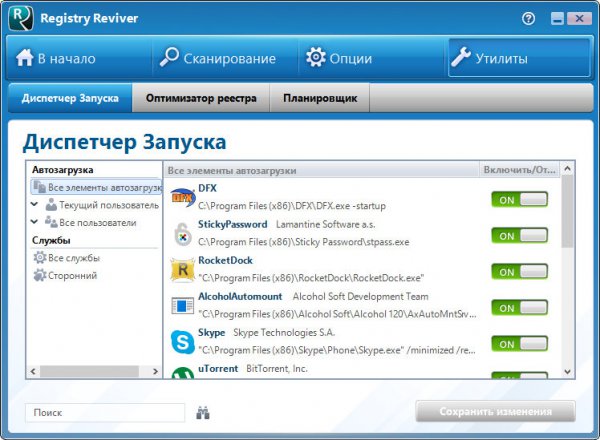Minimize the Registry Reviver window
Screen dimensions: 600x440
558,18
